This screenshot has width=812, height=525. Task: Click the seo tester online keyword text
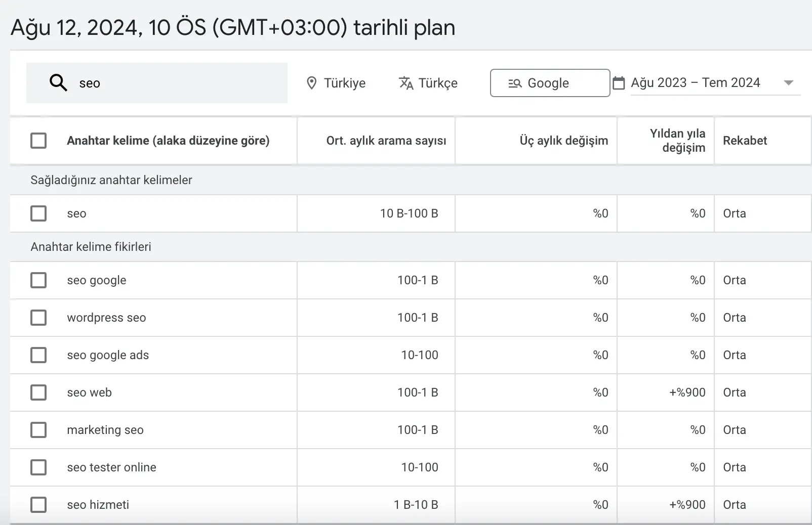pyautogui.click(x=111, y=467)
